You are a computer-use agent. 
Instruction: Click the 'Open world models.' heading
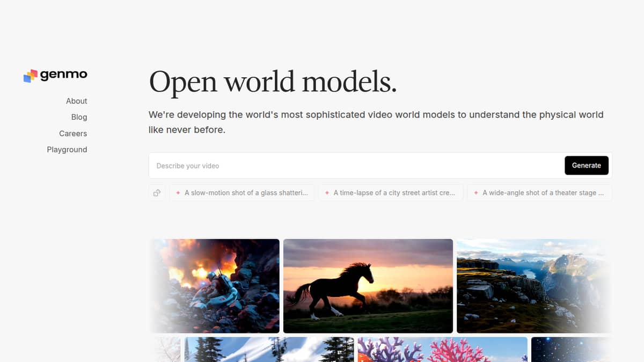pyautogui.click(x=273, y=82)
